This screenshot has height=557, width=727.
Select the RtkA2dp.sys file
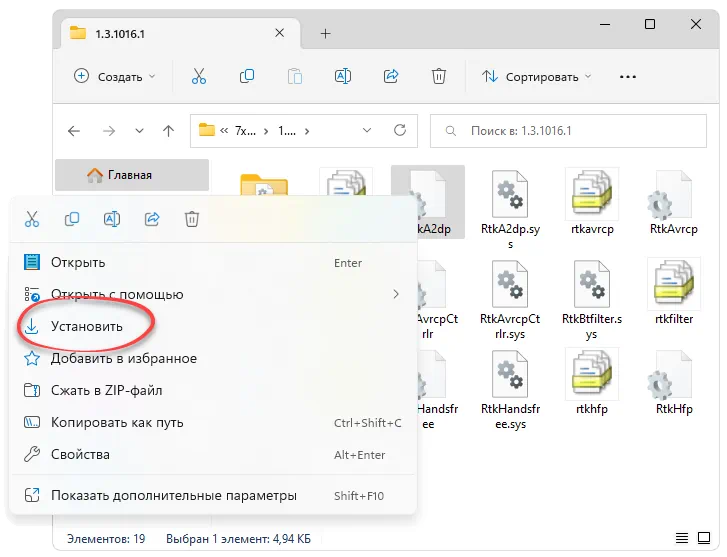pos(510,209)
